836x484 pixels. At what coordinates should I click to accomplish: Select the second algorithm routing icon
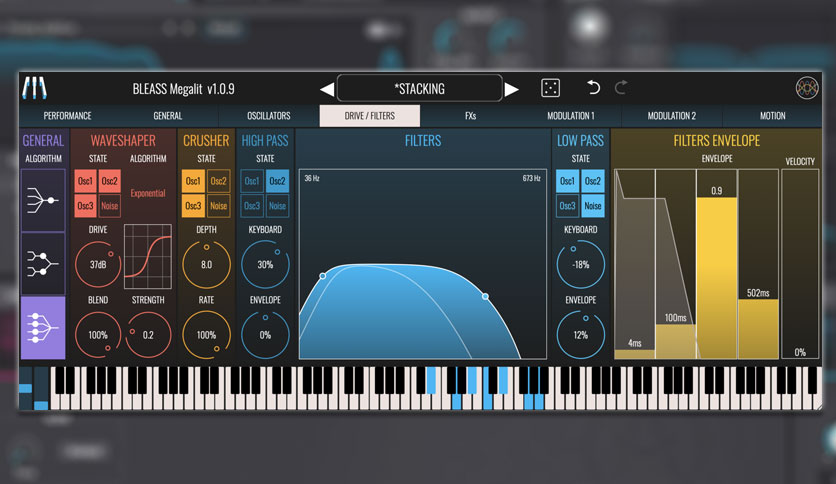coord(43,263)
